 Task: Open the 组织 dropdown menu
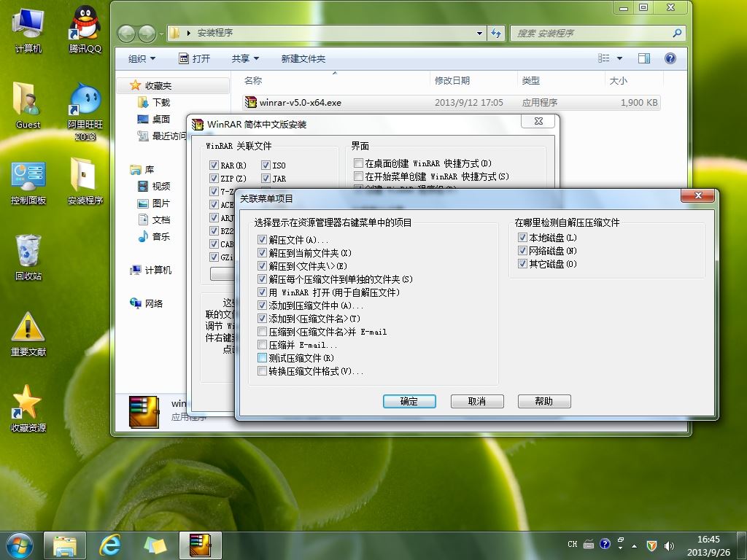[x=142, y=58]
